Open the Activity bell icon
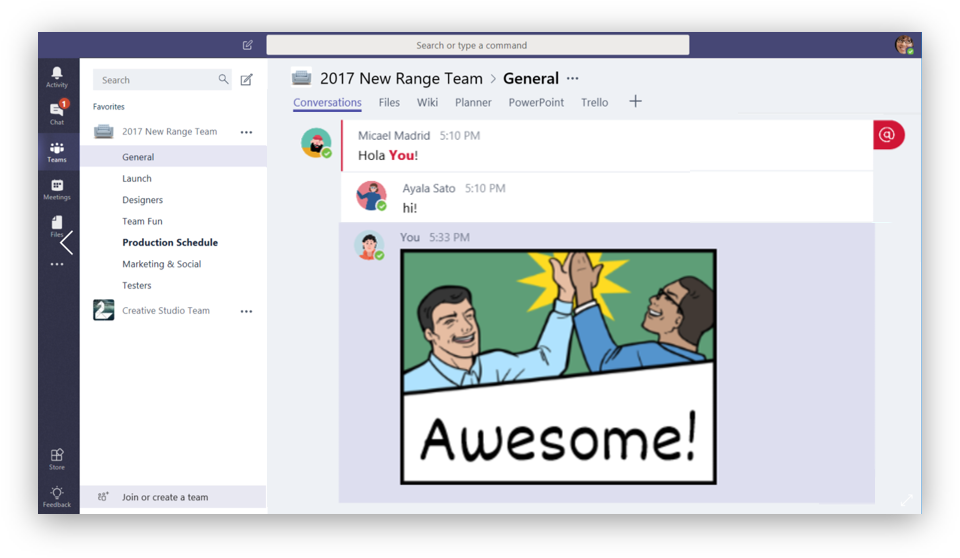This screenshot has width=960, height=558. pos(57,77)
